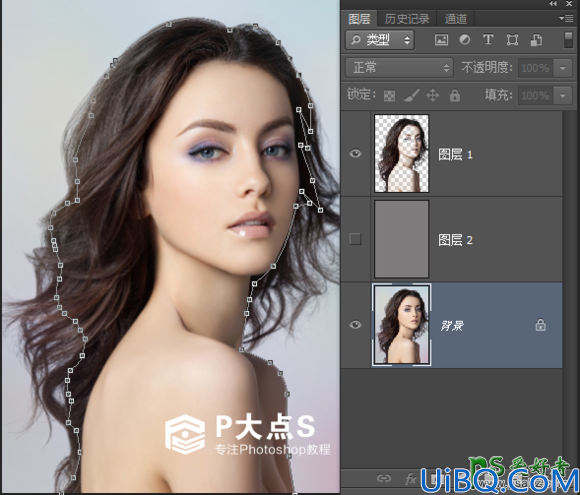This screenshot has width=580, height=495.
Task: Open the 正常 blend mode dropdown
Action: pos(399,68)
